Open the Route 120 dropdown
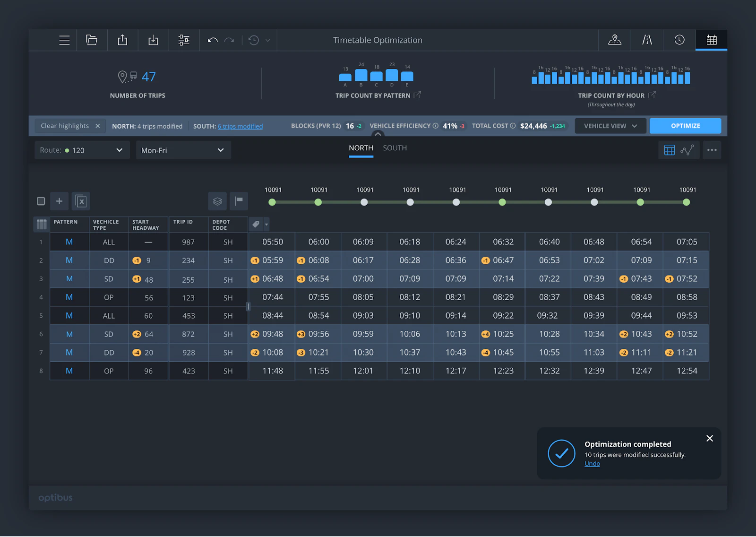756x537 pixels. [81, 150]
